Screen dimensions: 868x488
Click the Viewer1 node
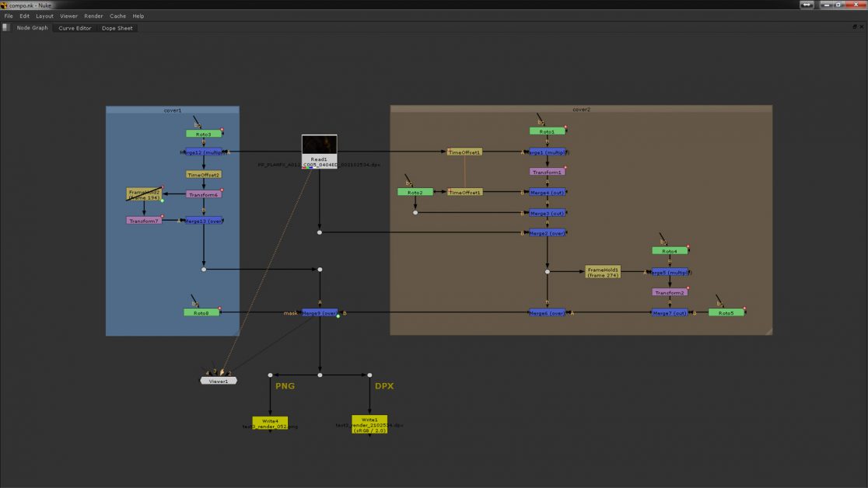pos(219,381)
